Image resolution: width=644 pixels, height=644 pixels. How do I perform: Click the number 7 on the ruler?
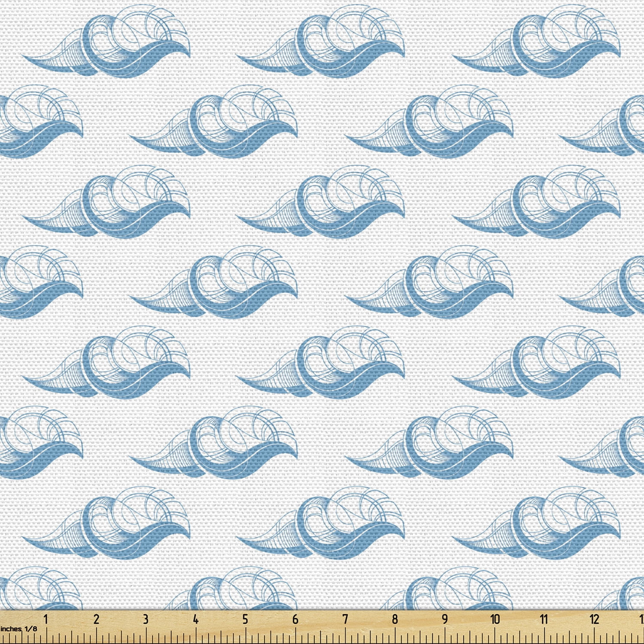pos(345,620)
